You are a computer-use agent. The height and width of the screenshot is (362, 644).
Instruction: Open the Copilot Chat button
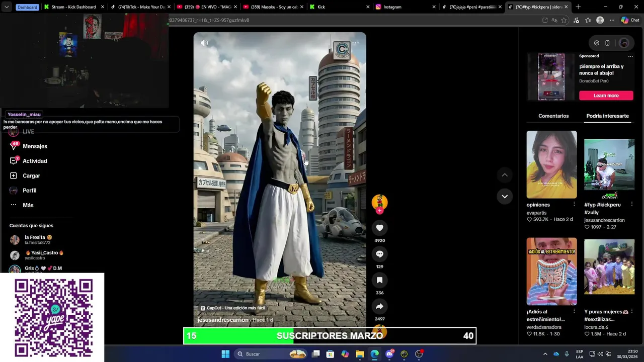tap(630, 20)
